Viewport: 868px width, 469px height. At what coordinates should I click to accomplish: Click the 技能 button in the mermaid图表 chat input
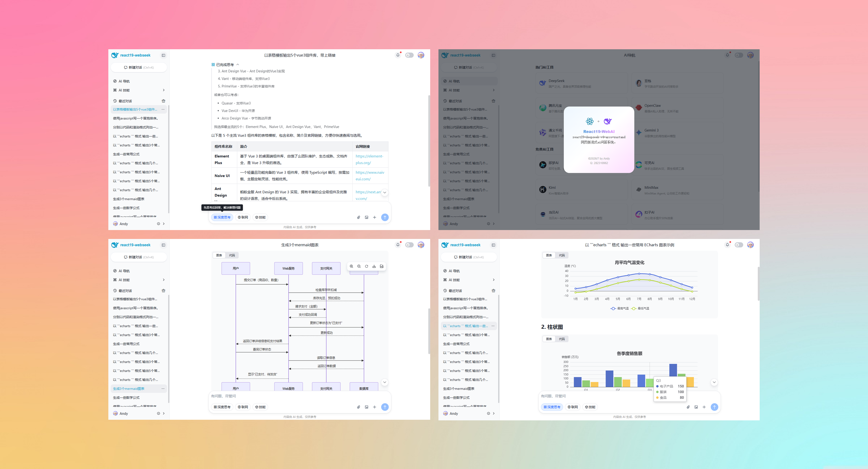[x=261, y=407]
